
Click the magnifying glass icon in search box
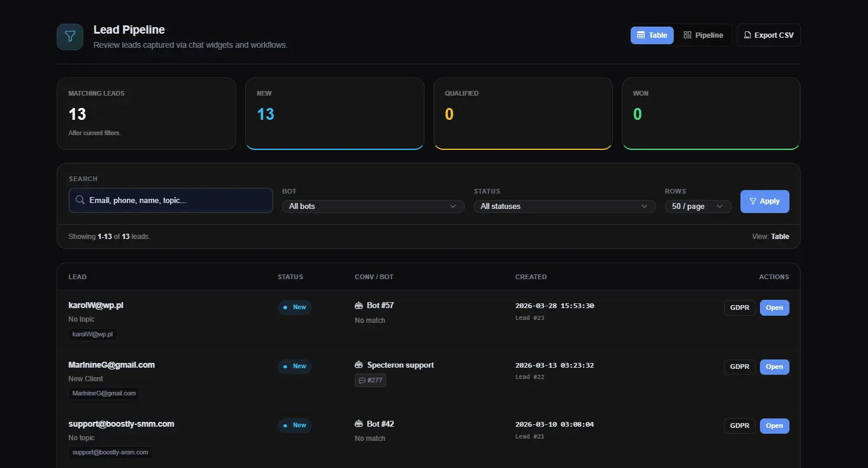pyautogui.click(x=80, y=201)
